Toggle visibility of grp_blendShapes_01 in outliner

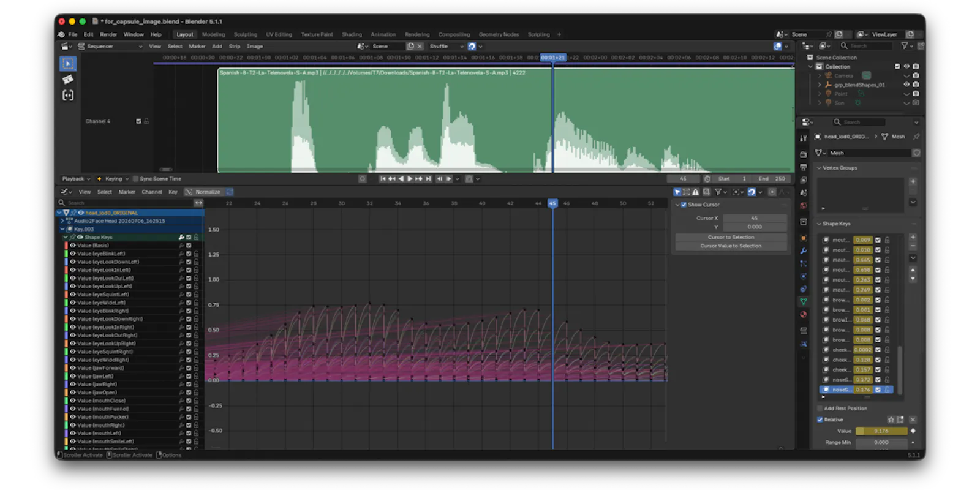pyautogui.click(x=907, y=85)
